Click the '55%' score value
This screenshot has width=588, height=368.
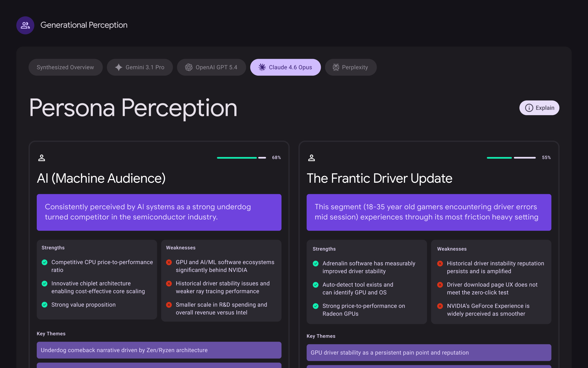pyautogui.click(x=546, y=158)
